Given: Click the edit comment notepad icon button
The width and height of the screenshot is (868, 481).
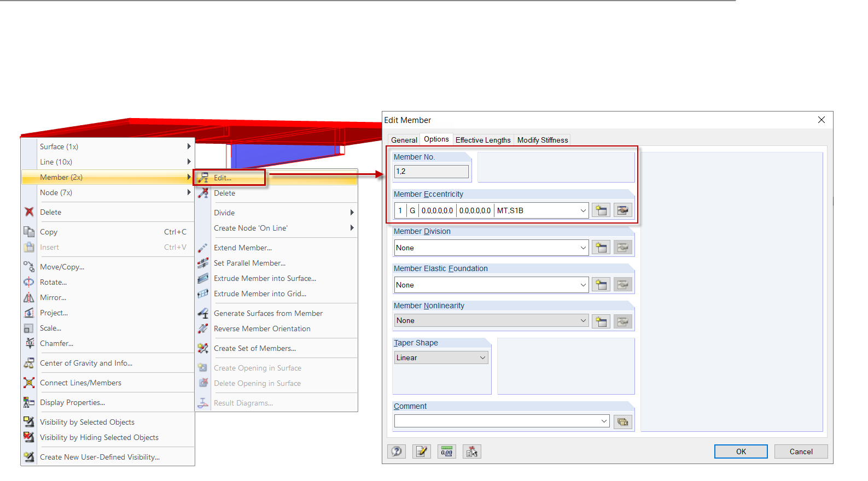Looking at the screenshot, I should click(422, 451).
